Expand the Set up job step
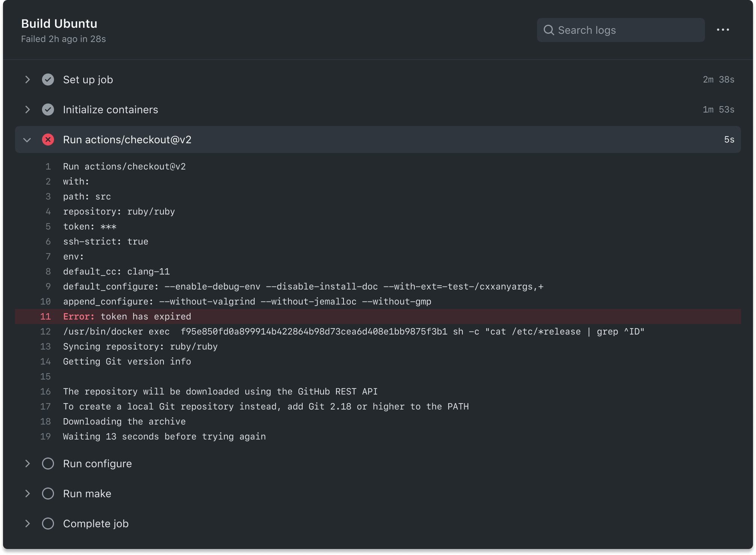Screen dimensions: 756x555 [x=27, y=79]
